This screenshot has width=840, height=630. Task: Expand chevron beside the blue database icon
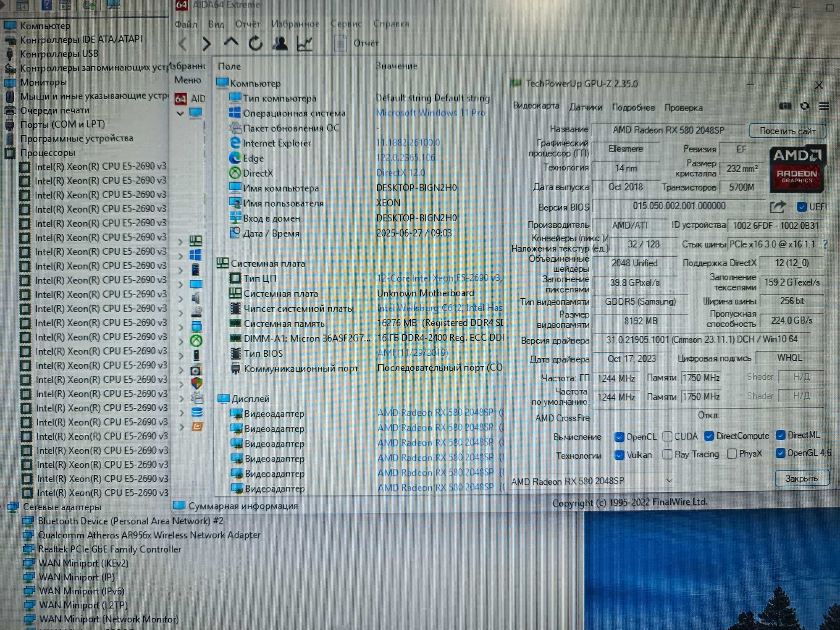pos(181,413)
